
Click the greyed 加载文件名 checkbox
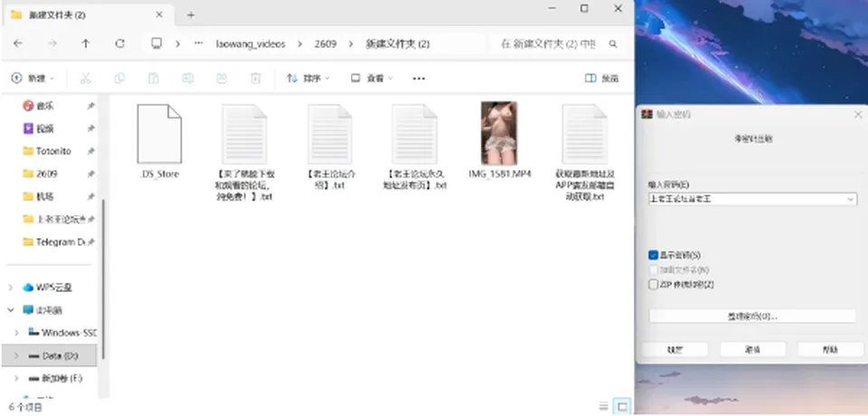(x=653, y=269)
